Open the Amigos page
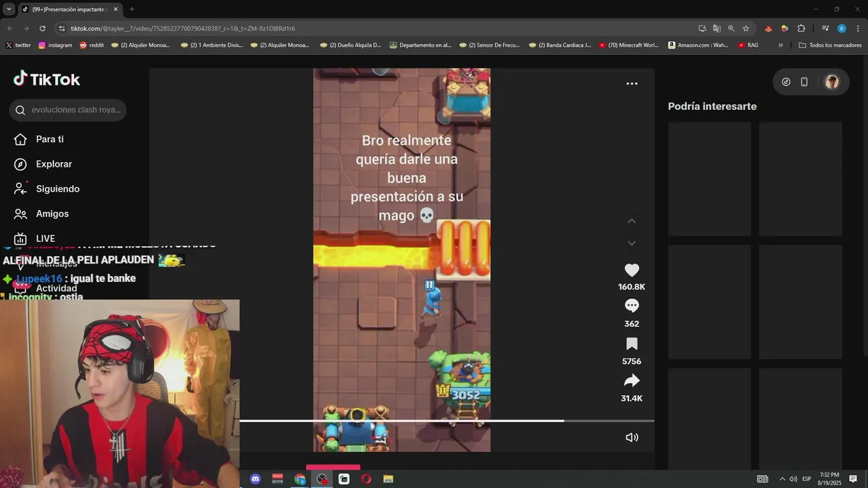 tap(42, 213)
